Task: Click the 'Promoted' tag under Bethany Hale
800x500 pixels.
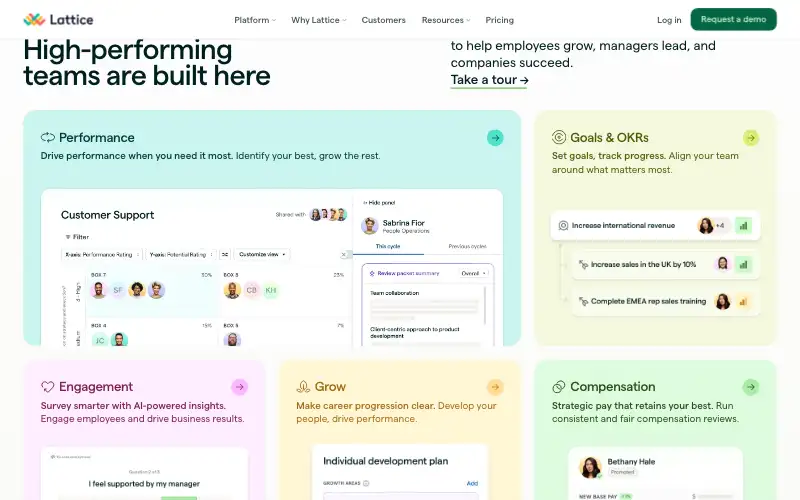Action: point(622,472)
